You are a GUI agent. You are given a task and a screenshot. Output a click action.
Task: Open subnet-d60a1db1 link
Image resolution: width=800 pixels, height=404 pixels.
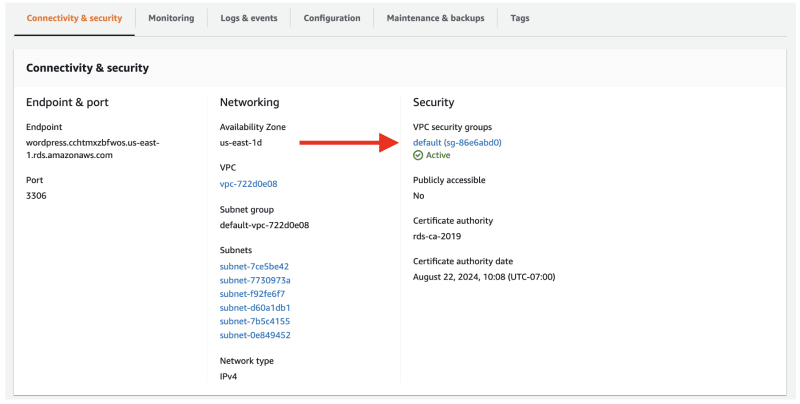click(x=255, y=308)
